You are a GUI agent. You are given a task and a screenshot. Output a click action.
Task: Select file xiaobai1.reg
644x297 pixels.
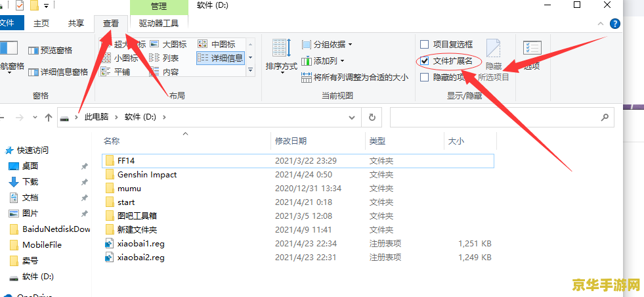[298, 244]
